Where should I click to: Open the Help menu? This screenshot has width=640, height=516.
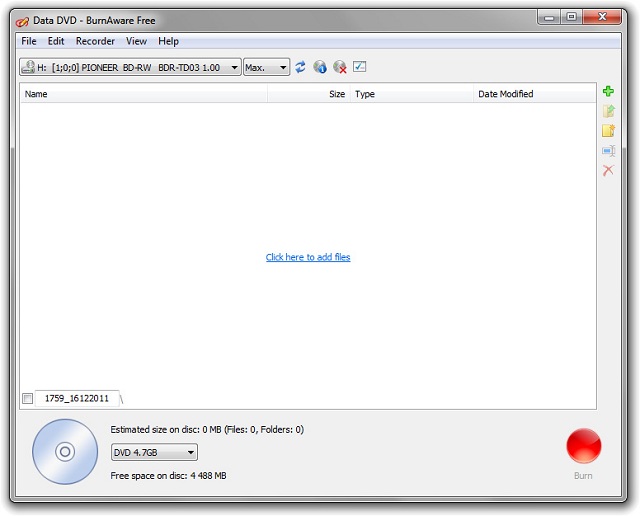click(169, 41)
